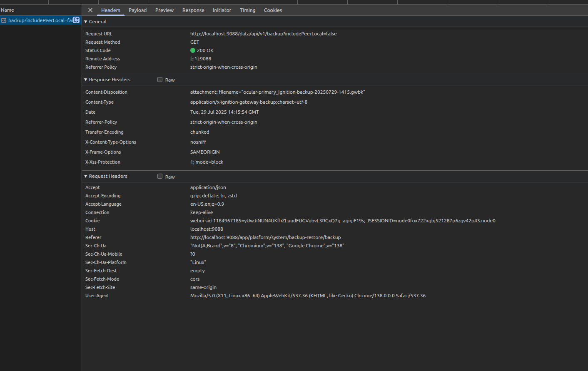Open the Timing tab
This screenshot has width=588, height=371.
pyautogui.click(x=248, y=10)
